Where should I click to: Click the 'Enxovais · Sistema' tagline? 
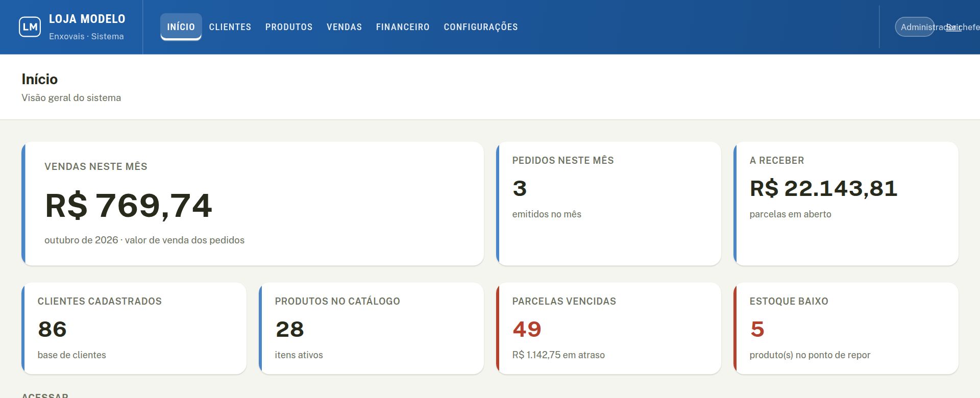[x=86, y=36]
